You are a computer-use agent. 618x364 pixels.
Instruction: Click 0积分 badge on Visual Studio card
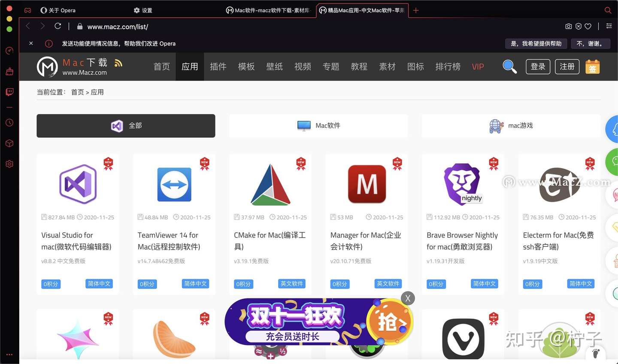[x=51, y=284]
